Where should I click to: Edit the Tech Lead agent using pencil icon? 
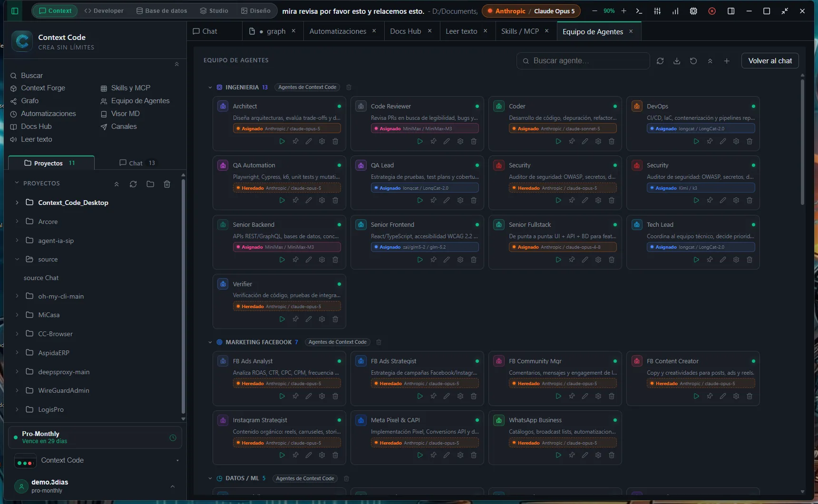(x=723, y=260)
